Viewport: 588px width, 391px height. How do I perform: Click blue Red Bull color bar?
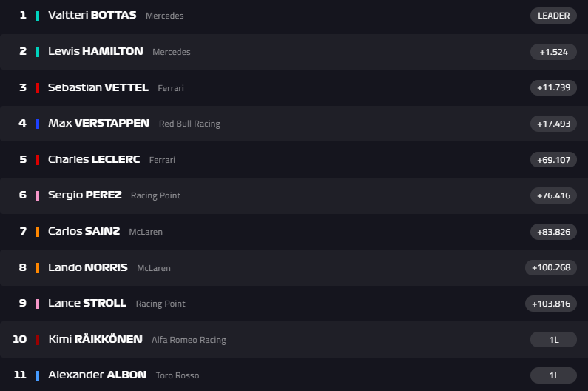pos(37,124)
